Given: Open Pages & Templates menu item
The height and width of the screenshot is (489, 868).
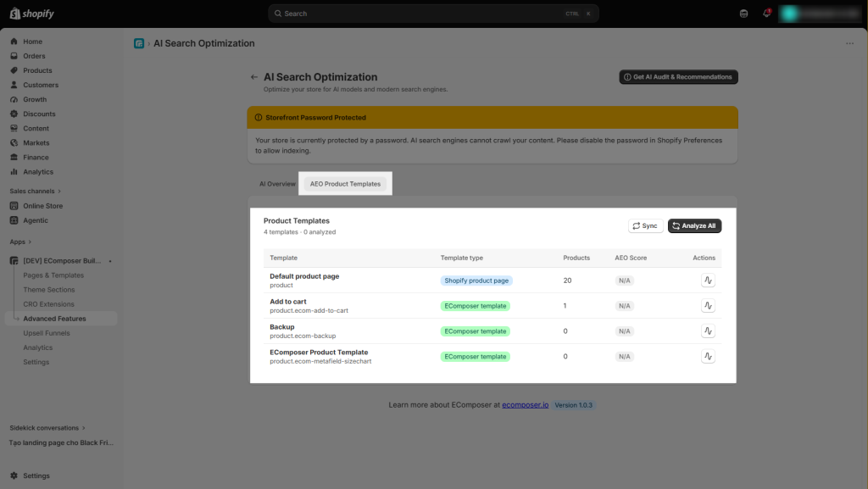Looking at the screenshot, I should click(x=53, y=275).
